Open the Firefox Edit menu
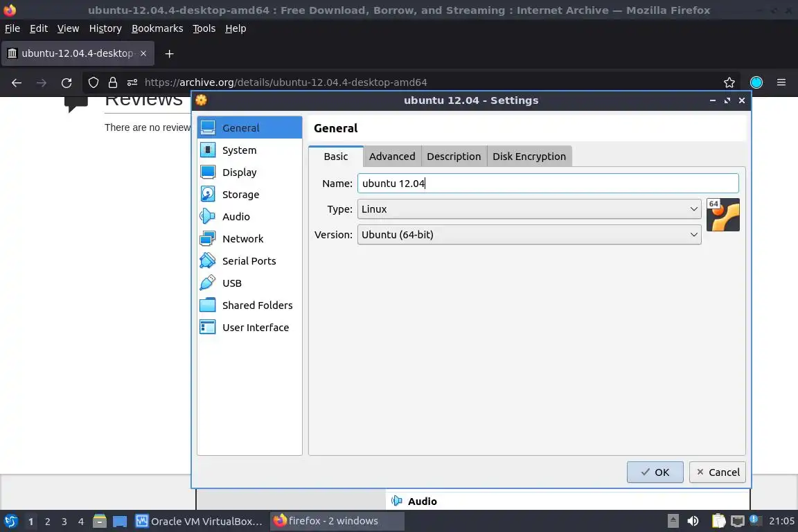The height and width of the screenshot is (532, 798). pos(39,28)
